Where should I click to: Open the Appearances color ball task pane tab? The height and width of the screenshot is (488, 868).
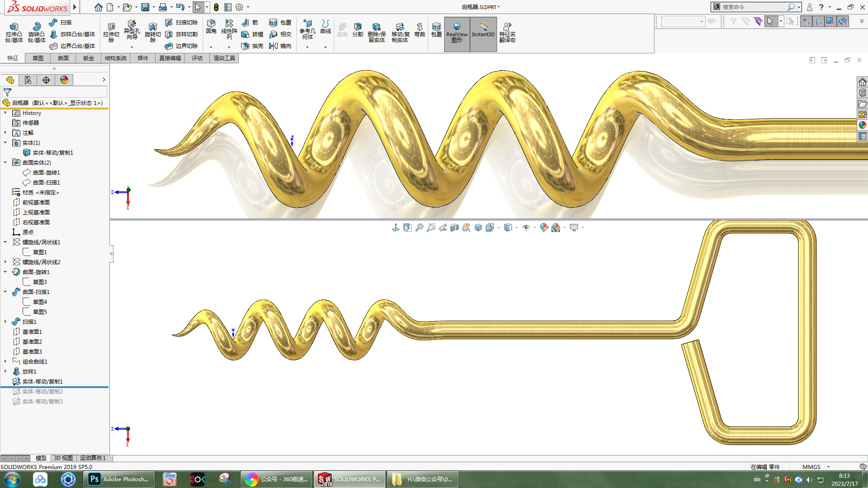pyautogui.click(x=863, y=125)
